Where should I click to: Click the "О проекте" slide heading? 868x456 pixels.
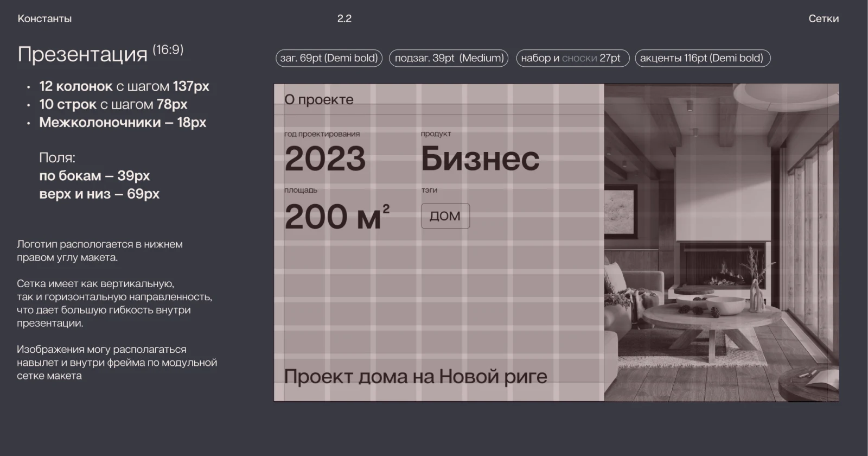point(318,100)
